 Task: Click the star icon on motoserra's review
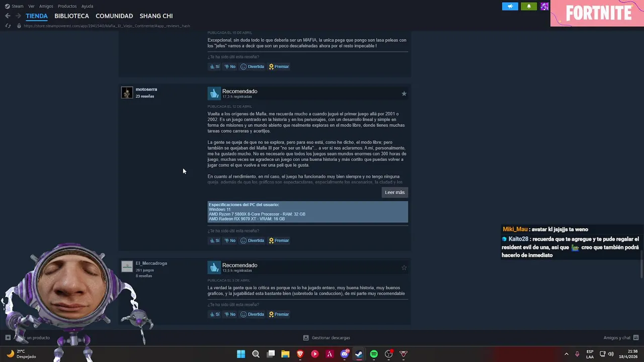click(404, 94)
